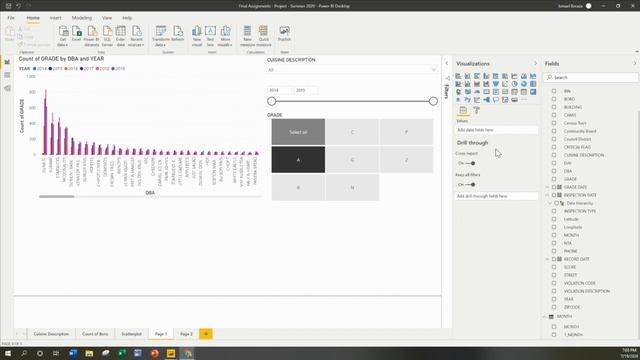Click Select all in GRADE slicer

coord(298,132)
